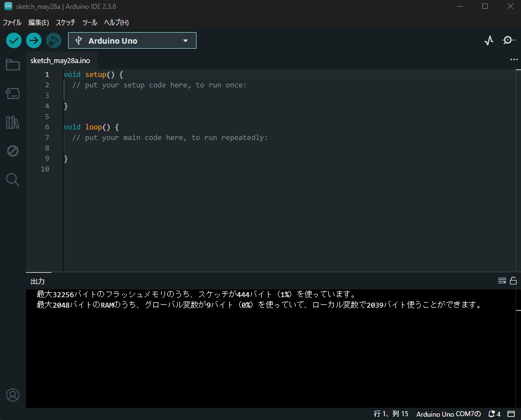Toggle the output scroll lock icon
This screenshot has width=521, height=420.
click(513, 281)
